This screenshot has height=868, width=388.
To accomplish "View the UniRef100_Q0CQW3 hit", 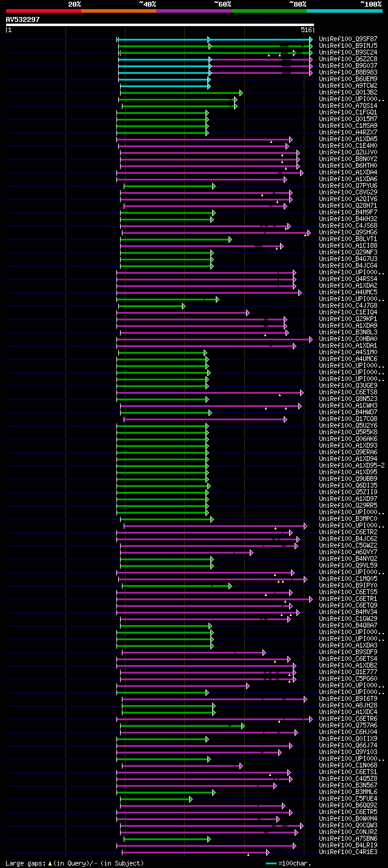I will (x=348, y=826).
